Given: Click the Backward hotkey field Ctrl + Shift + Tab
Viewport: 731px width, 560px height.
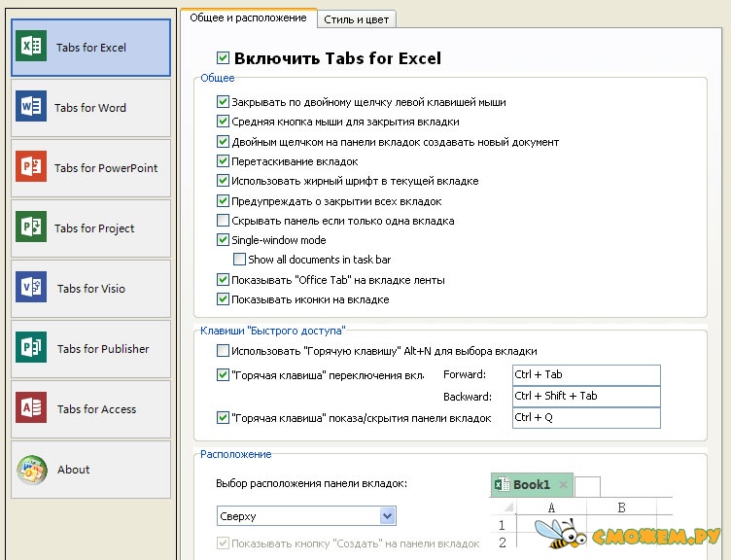Looking at the screenshot, I should click(586, 397).
